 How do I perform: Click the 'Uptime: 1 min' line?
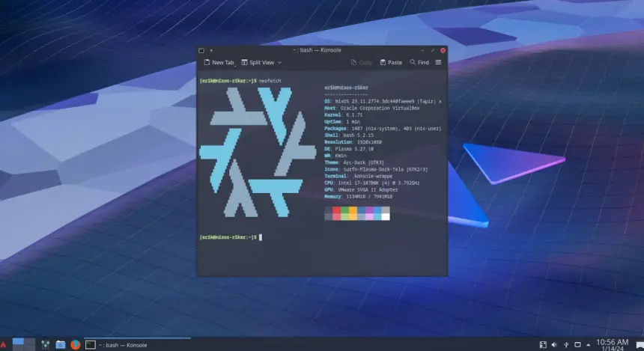click(x=342, y=122)
